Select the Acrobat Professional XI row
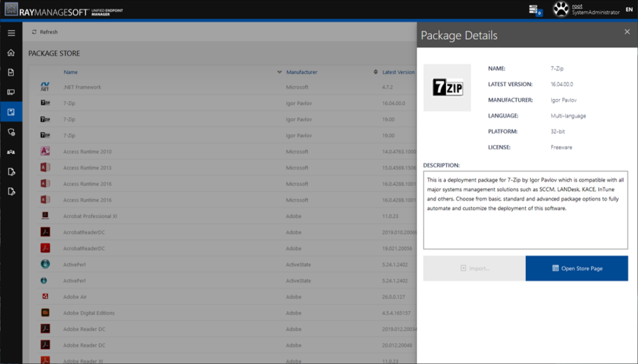Screen dimensions: 638x364 pyautogui.click(x=222, y=216)
